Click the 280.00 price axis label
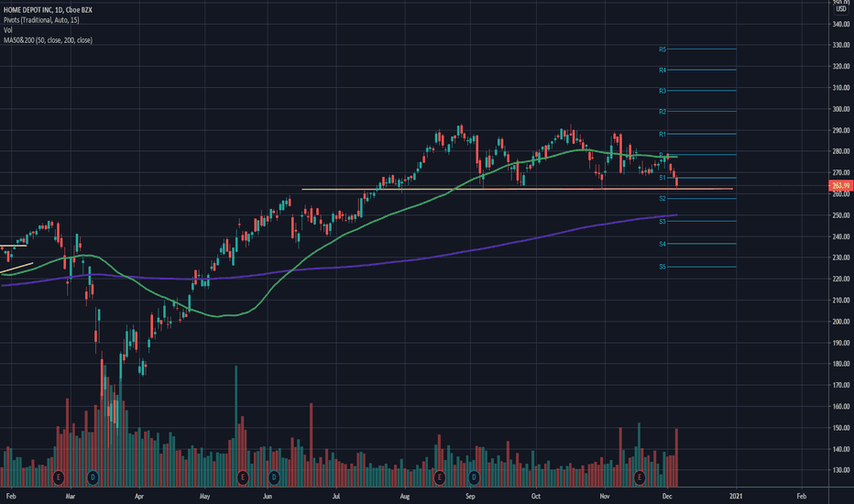854x504 pixels. 841,151
